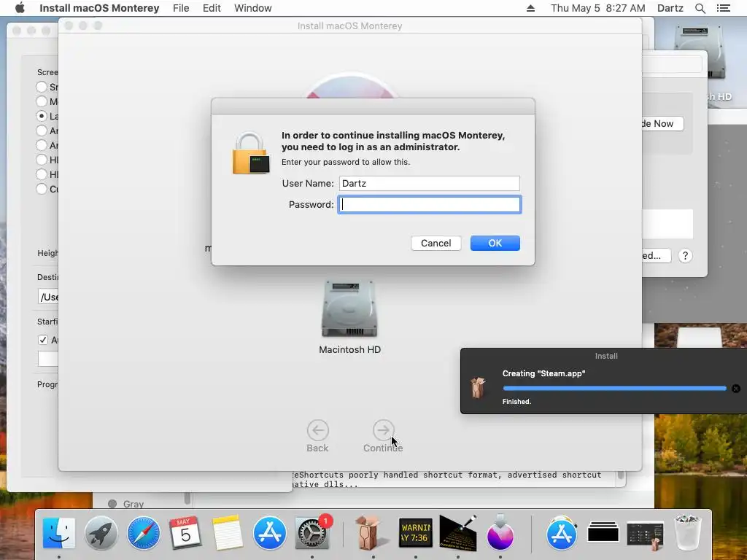Select the Gray color entry
Screen dimensions: 747x560
point(133,504)
